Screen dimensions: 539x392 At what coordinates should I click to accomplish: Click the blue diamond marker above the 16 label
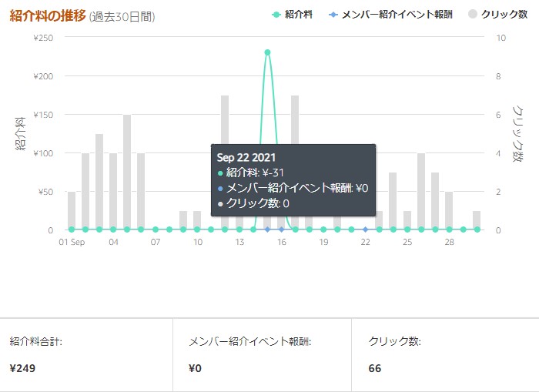pyautogui.click(x=282, y=230)
